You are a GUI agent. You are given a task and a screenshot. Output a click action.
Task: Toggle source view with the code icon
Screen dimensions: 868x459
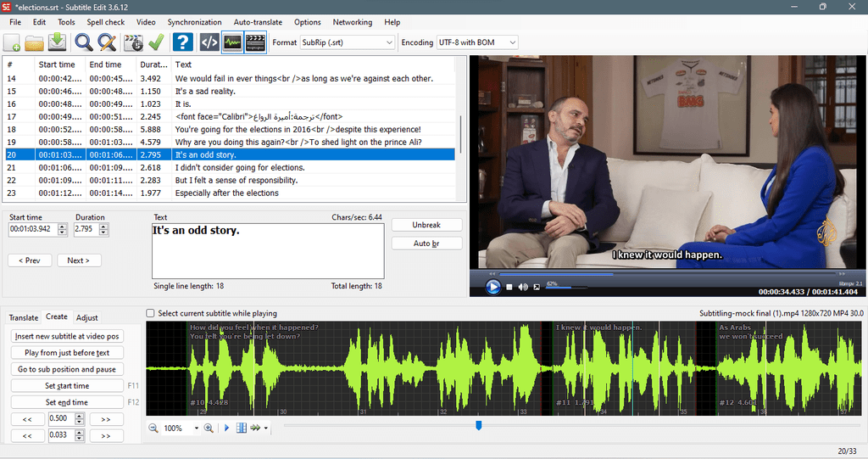(209, 42)
